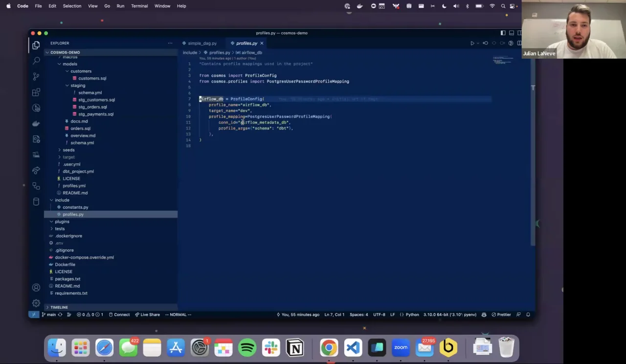Screen dimensions: 626x364
Task: Open the Accounts icon in activity bar
Action: tap(36, 287)
